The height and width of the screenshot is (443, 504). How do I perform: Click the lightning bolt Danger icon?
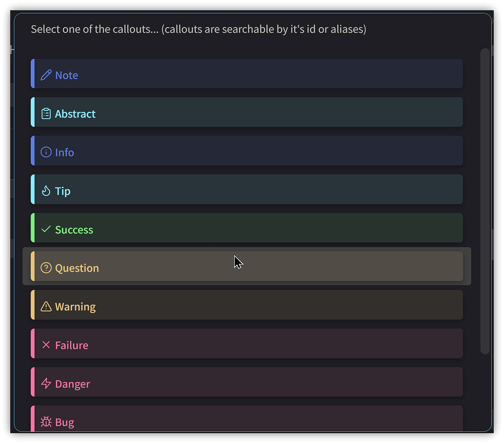coord(46,384)
